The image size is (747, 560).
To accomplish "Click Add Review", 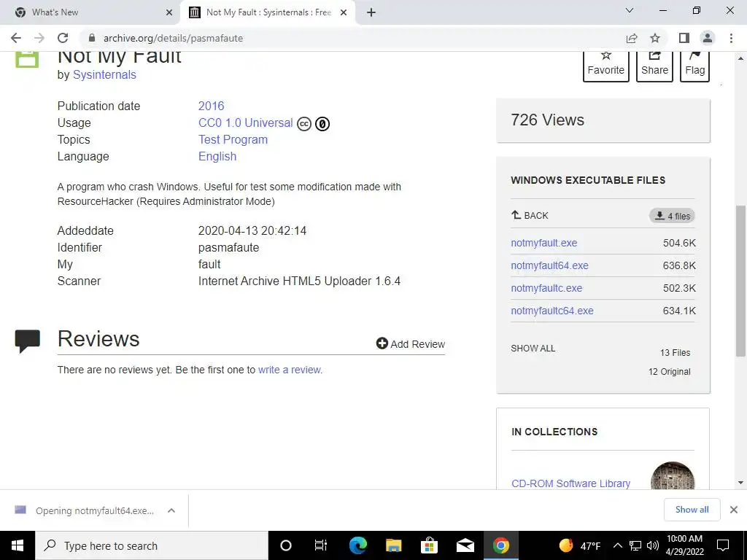I will pos(411,344).
